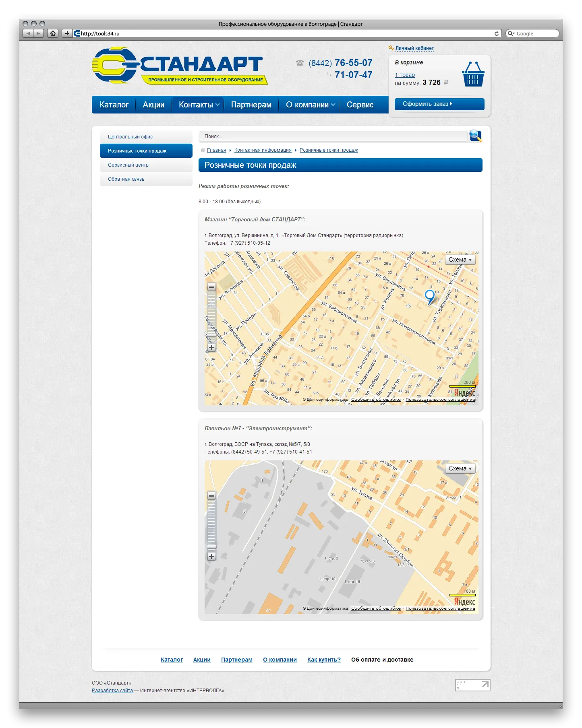582x728 pixels.
Task: Zoom out the first map with minus
Action: [x=211, y=287]
